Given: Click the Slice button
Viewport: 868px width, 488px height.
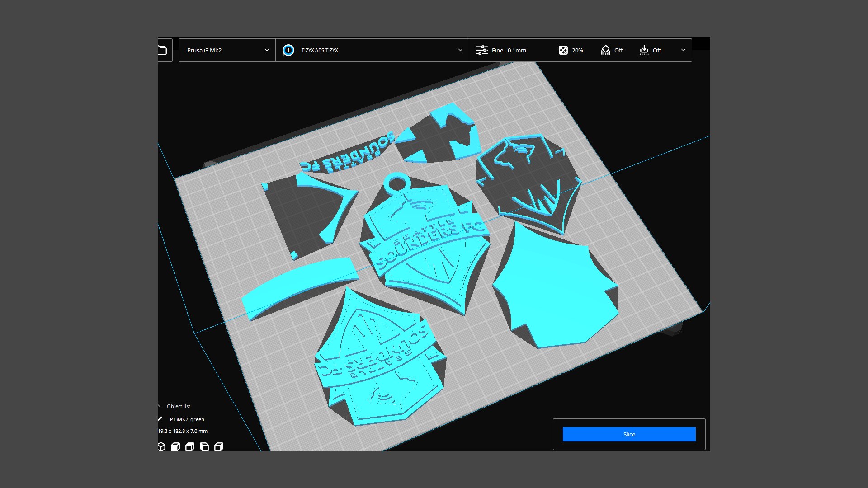Looking at the screenshot, I should pyautogui.click(x=629, y=434).
